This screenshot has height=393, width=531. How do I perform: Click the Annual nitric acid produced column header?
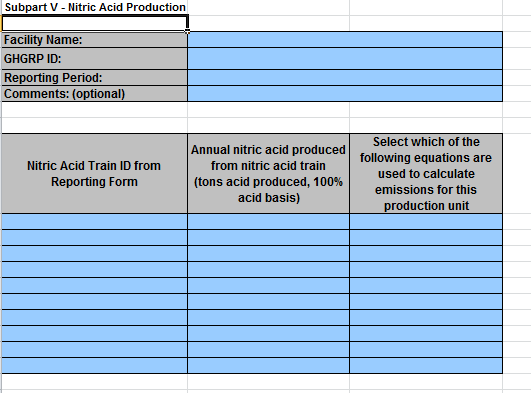pos(269,173)
